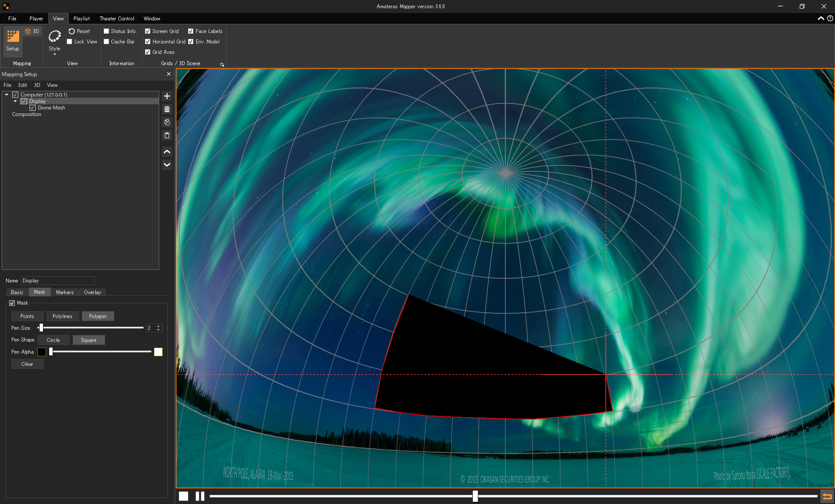
Task: Uncheck Screen Grid
Action: point(147,31)
